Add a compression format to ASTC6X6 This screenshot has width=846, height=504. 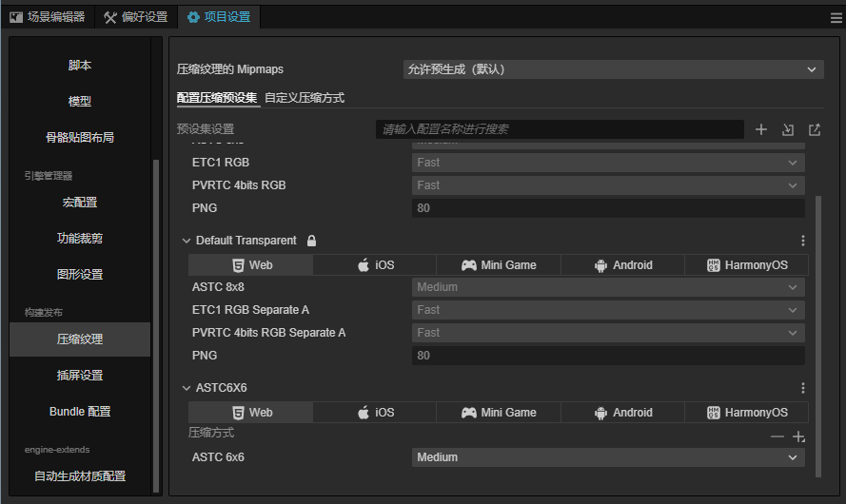click(x=799, y=436)
